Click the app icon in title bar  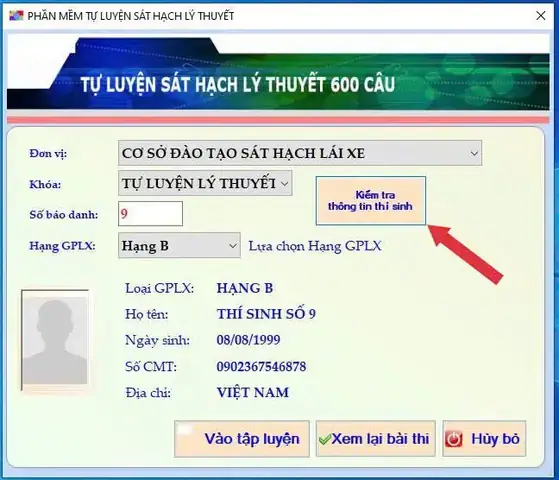click(16, 16)
